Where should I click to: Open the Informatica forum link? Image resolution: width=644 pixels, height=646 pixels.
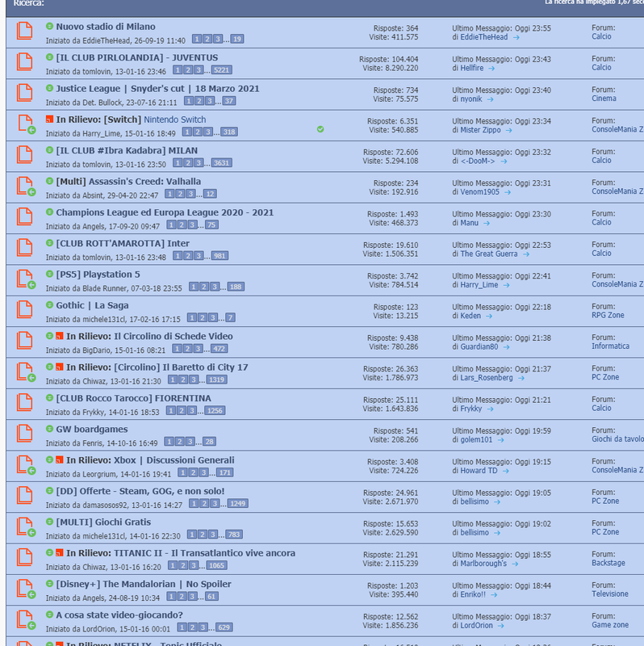pos(610,346)
